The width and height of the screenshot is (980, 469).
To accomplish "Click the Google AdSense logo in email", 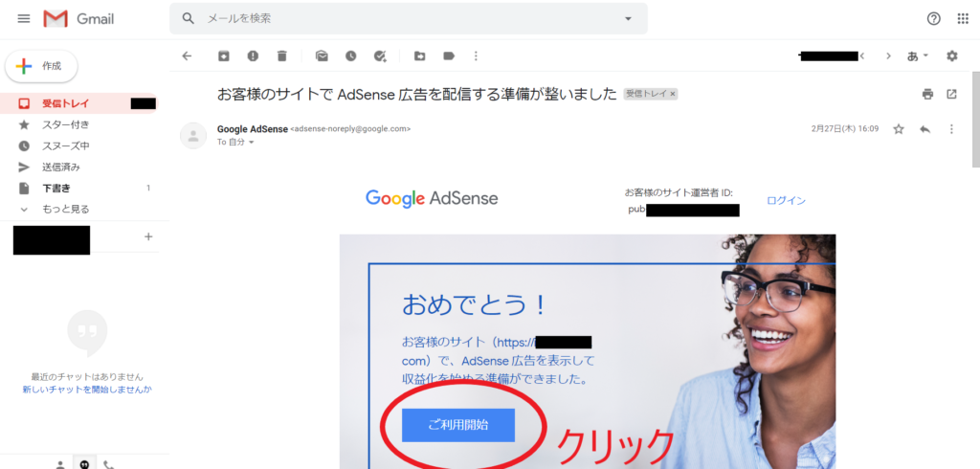I will [432, 198].
